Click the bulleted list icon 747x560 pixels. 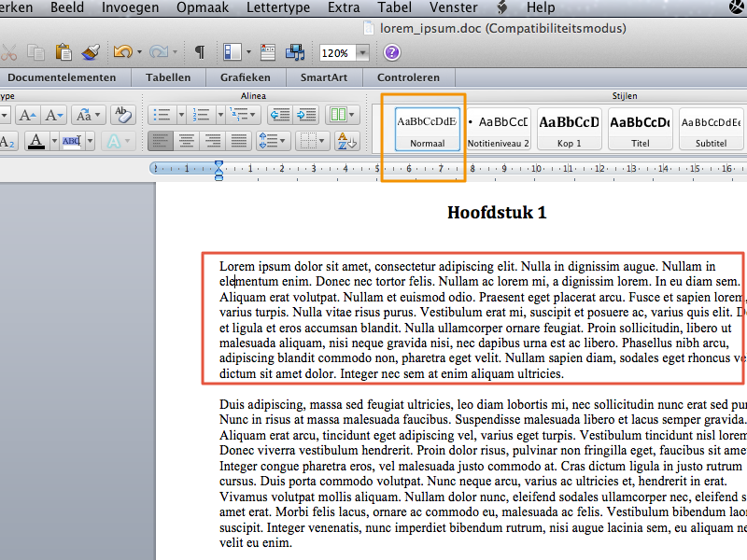[162, 115]
